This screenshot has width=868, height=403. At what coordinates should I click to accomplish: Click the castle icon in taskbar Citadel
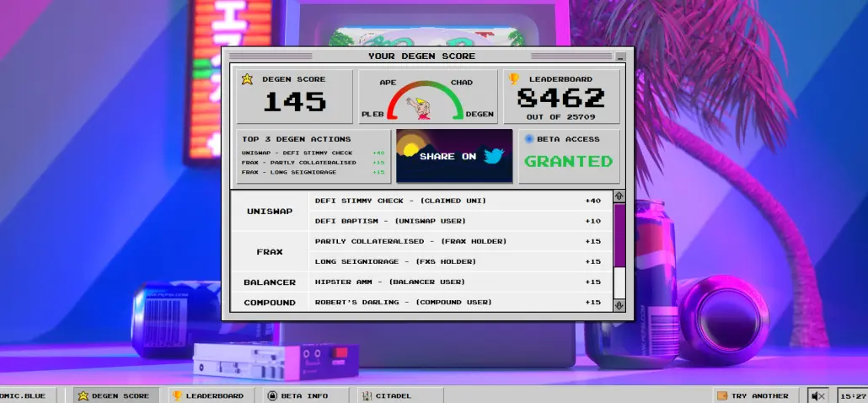[366, 395]
